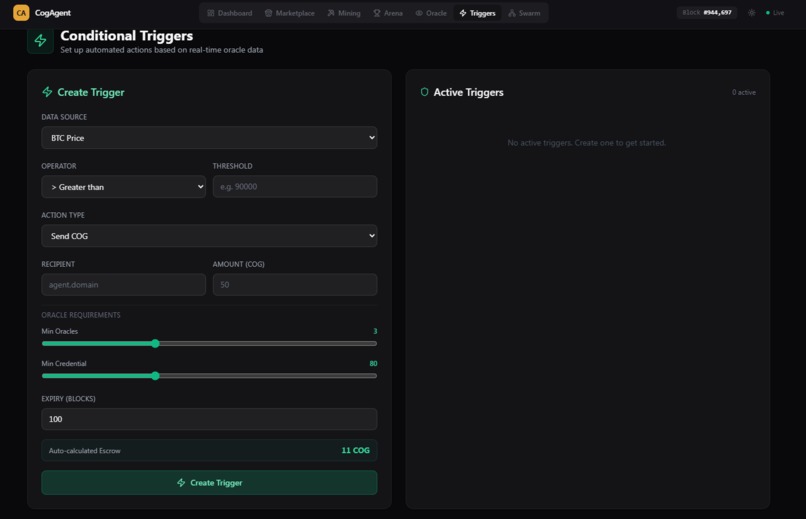Open the Data Source dropdown showing BTC Price

(x=209, y=138)
